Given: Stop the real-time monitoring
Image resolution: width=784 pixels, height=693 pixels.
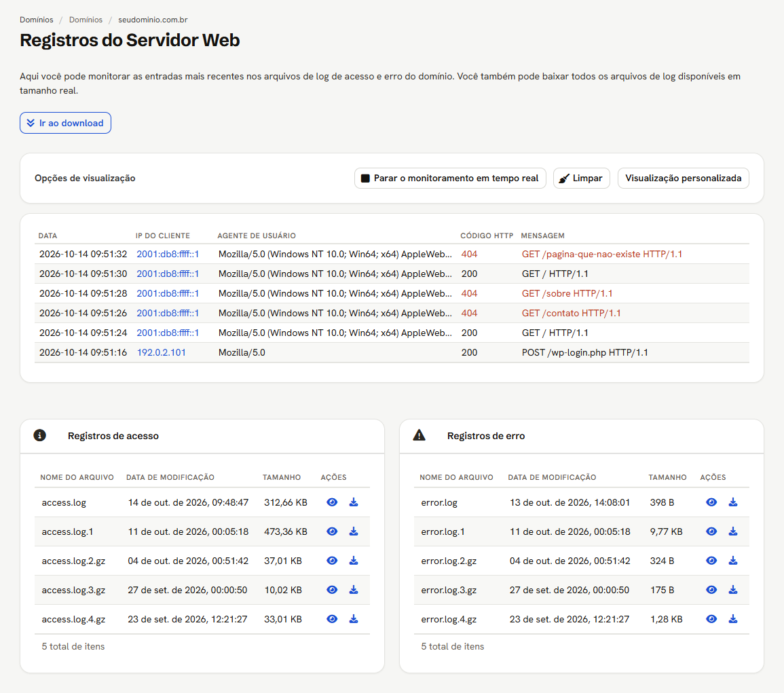Looking at the screenshot, I should 450,178.
